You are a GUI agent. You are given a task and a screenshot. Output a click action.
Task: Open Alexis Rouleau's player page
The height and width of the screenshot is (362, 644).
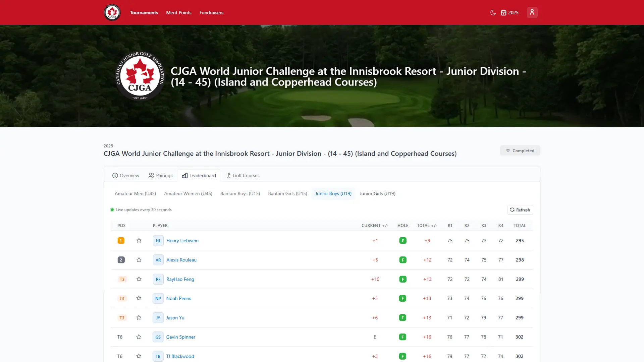pyautogui.click(x=181, y=260)
